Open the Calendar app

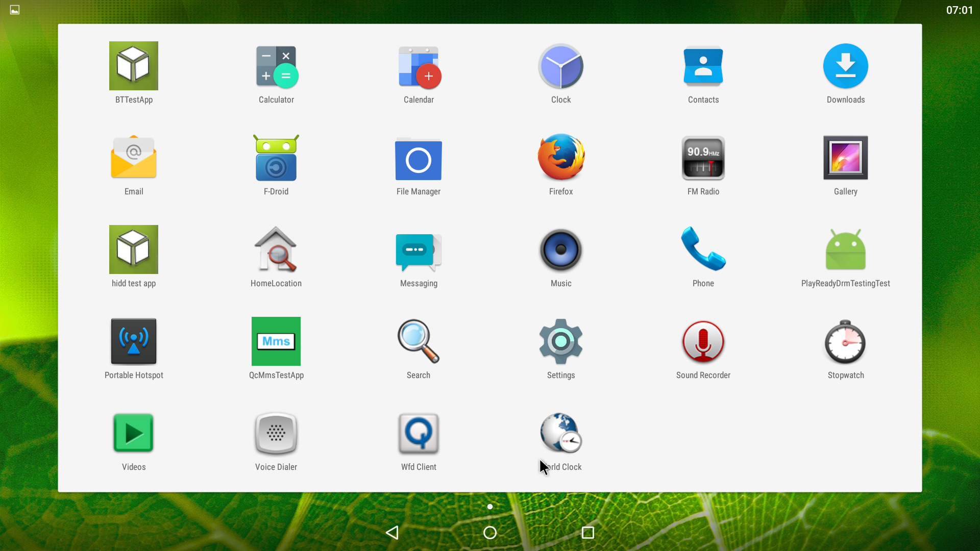(x=419, y=67)
